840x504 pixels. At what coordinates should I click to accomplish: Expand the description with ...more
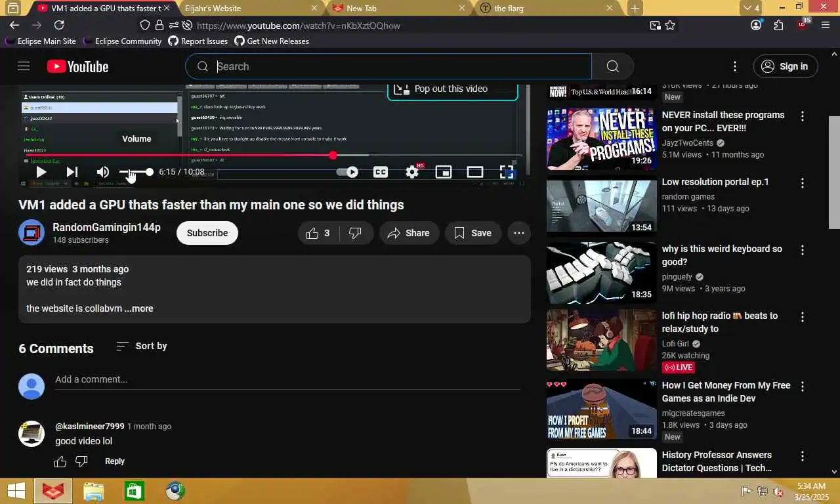[139, 308]
